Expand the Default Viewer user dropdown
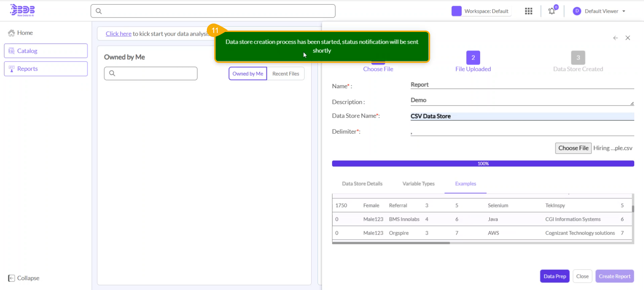The width and height of the screenshot is (644, 290). pyautogui.click(x=624, y=11)
